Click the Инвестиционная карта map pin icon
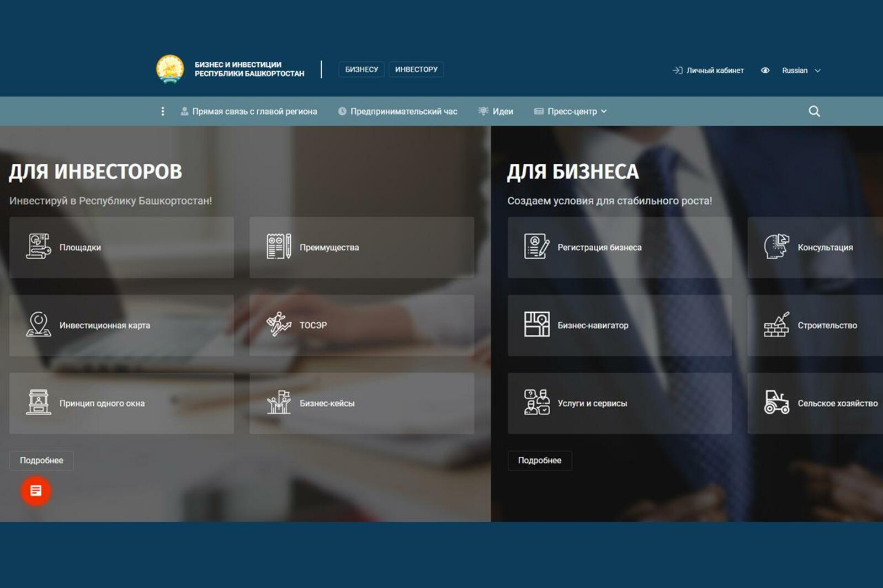Viewport: 883px width, 588px height. [39, 324]
